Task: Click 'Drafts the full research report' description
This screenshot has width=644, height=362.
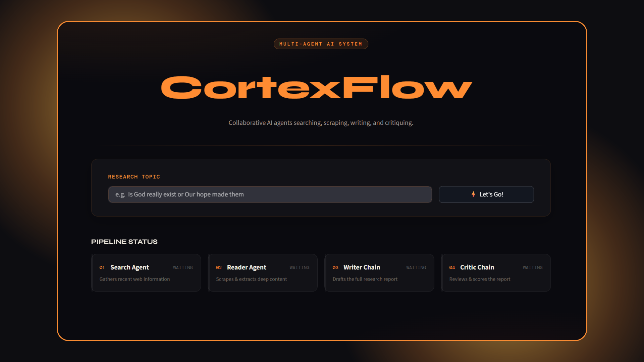Action: 365,279
